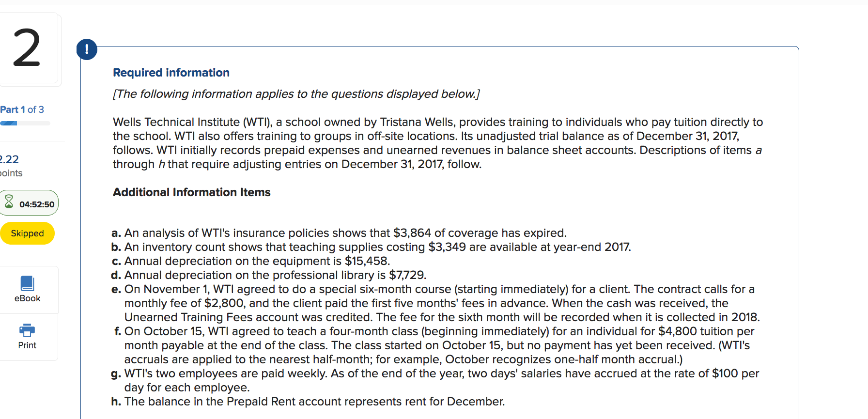
Task: Click item c about equipment depreciation
Action: coord(250,261)
